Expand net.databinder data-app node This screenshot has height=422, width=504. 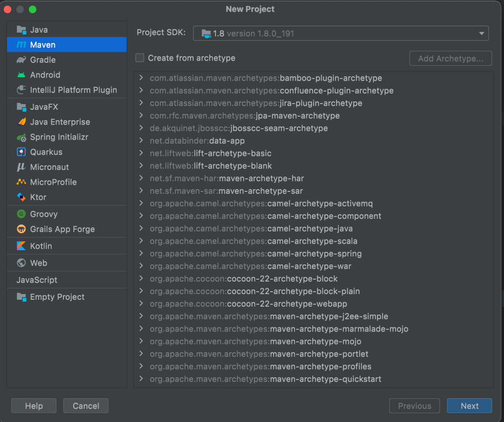141,141
